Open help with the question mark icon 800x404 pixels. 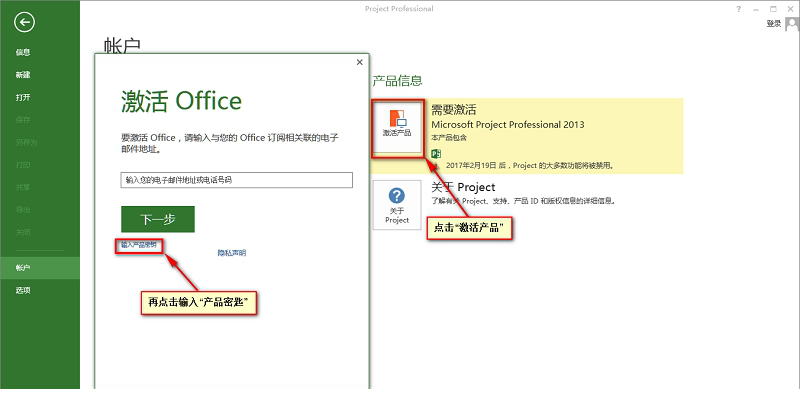[x=738, y=9]
